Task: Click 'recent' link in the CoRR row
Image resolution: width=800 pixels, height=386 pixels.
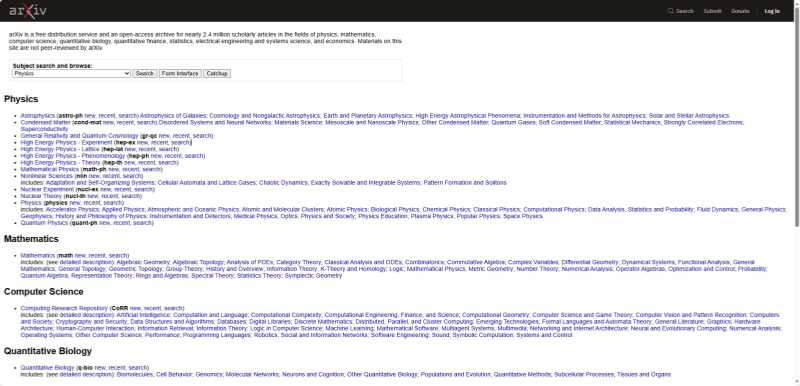Action: click(153, 308)
